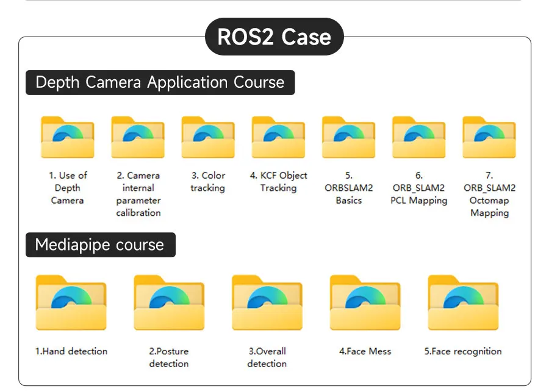Open the '2. Camera internal parameter calibration' folder icon
The image size is (549, 392).
pyautogui.click(x=138, y=137)
